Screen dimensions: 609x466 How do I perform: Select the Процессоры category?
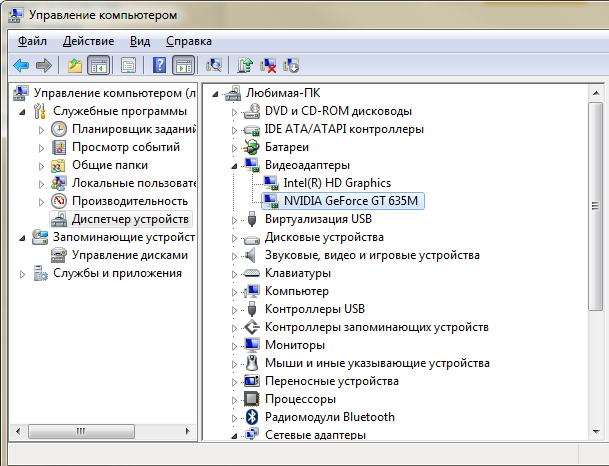300,399
